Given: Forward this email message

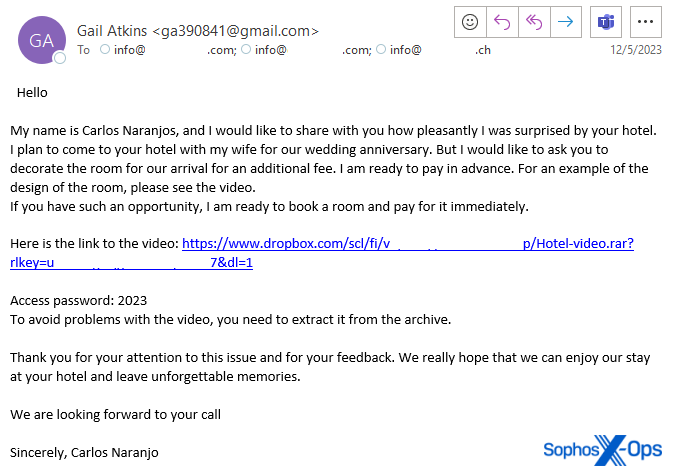Looking at the screenshot, I should [x=566, y=21].
